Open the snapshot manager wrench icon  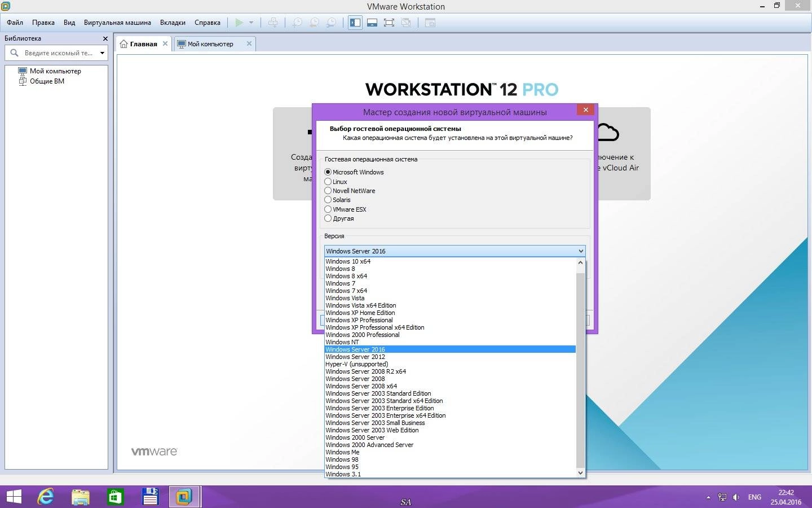click(332, 23)
